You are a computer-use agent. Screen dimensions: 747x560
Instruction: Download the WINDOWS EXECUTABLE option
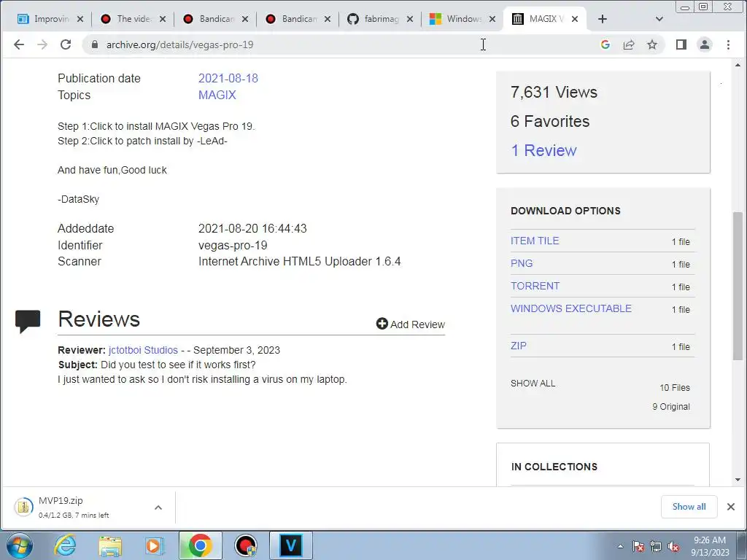point(571,308)
